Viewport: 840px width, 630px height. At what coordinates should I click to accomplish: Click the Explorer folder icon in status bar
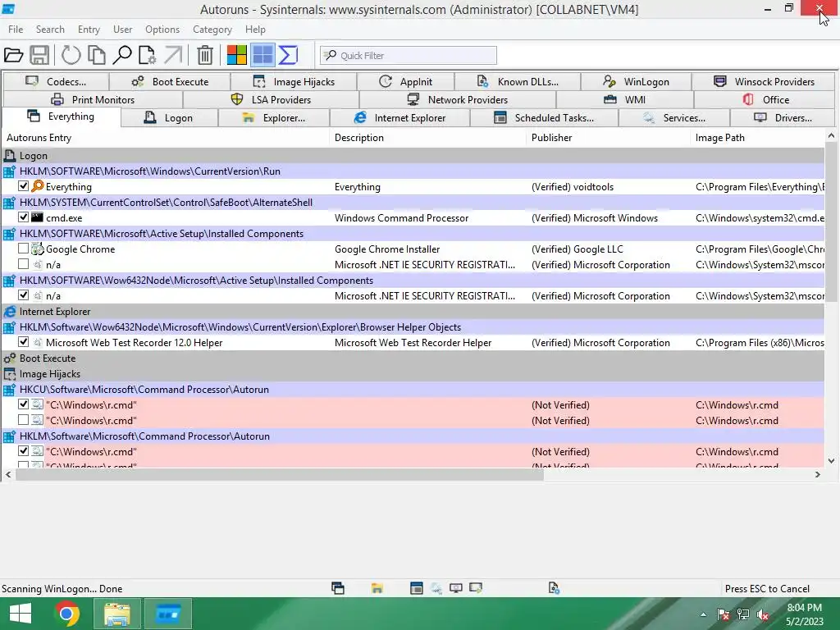[x=377, y=588]
